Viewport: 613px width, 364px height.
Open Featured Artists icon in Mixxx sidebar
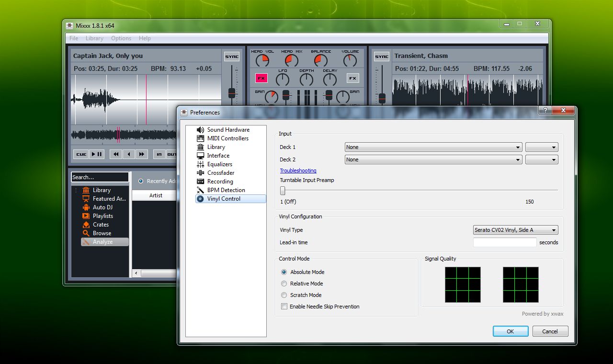[86, 199]
